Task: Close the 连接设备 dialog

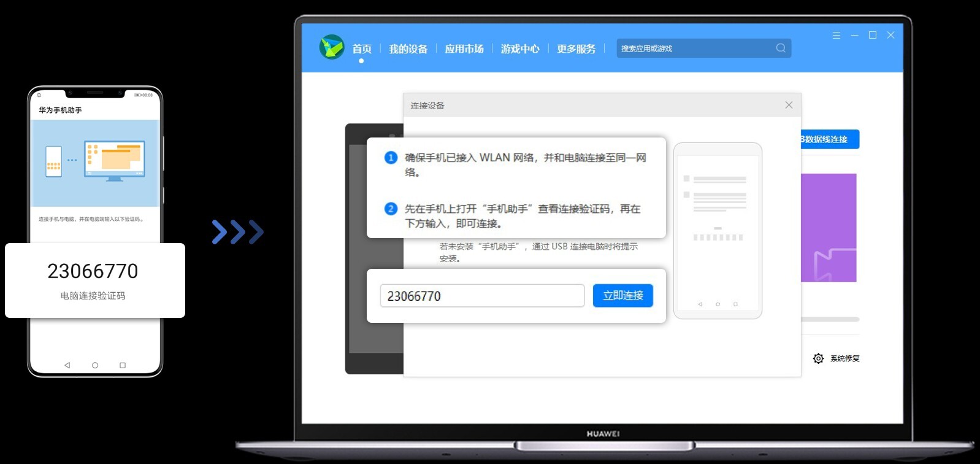Action: click(789, 105)
